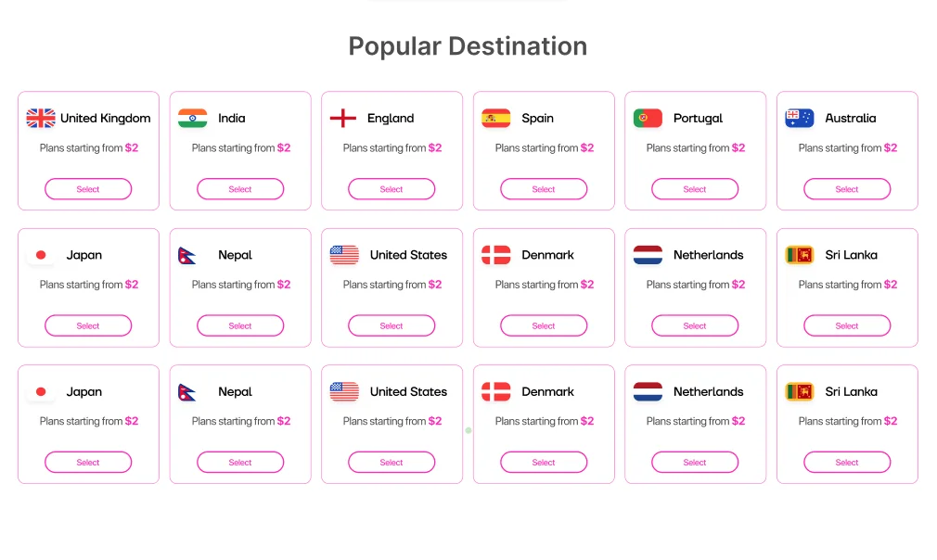Click the bottom-row Nepal flag icon

(188, 391)
